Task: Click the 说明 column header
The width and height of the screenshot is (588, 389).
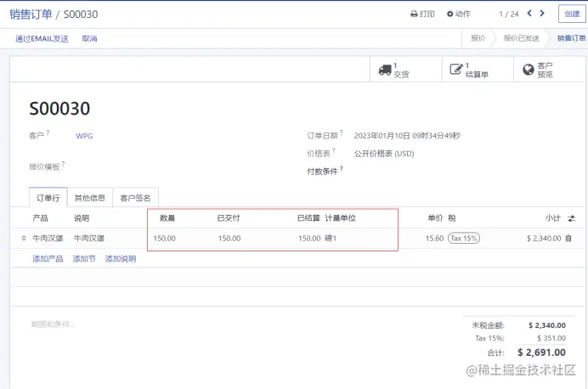Action: tap(82, 218)
